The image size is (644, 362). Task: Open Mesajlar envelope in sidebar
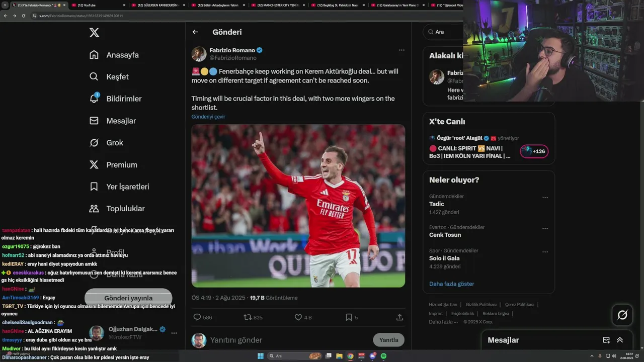pos(112,121)
